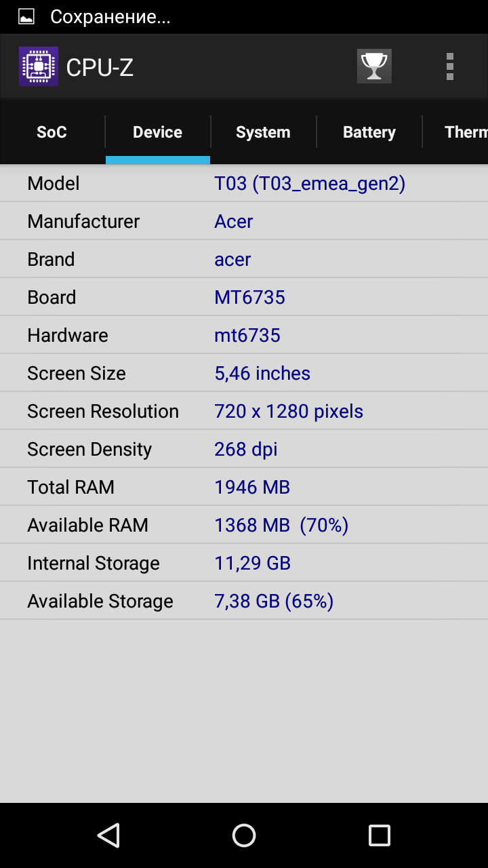Tap the screenshot saving notification icon
Screen dimensions: 488x868
coord(26,17)
